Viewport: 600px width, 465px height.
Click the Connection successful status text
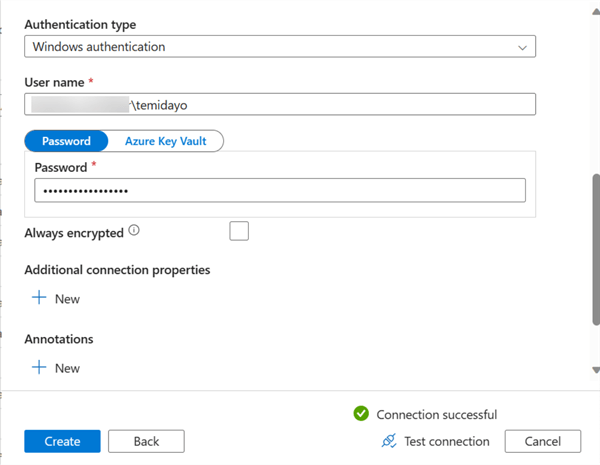(x=437, y=414)
